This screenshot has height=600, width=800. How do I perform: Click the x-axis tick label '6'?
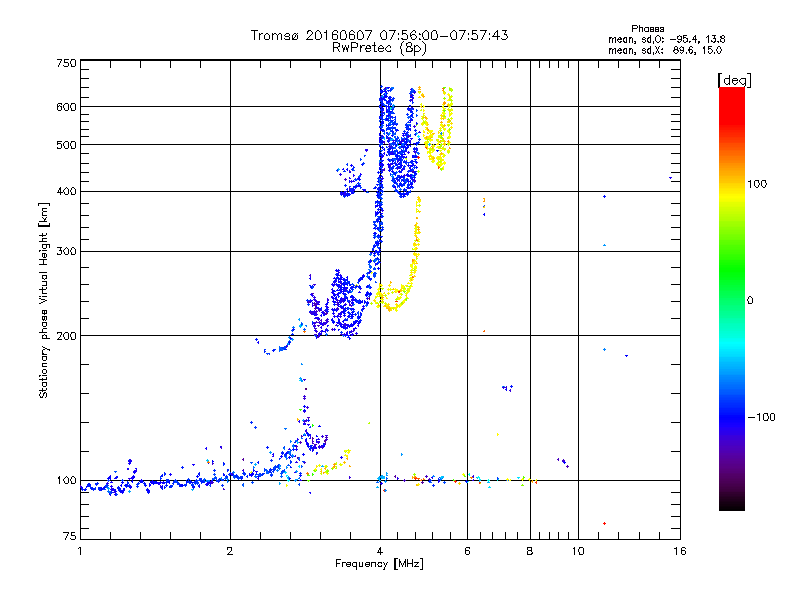[467, 551]
